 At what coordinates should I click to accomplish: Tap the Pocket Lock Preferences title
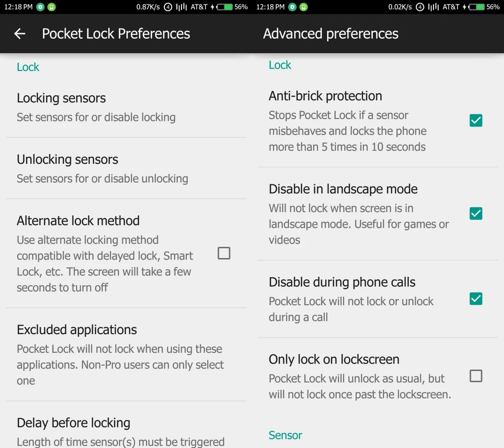coord(116,34)
